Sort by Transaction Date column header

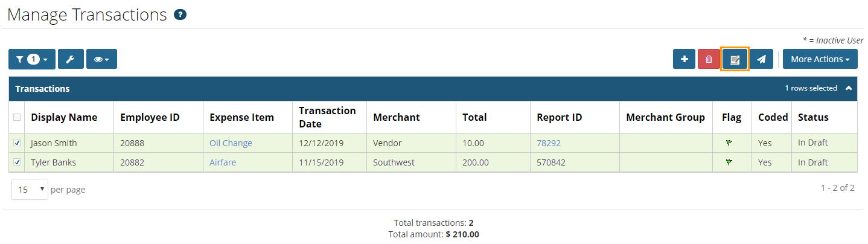[x=327, y=117]
